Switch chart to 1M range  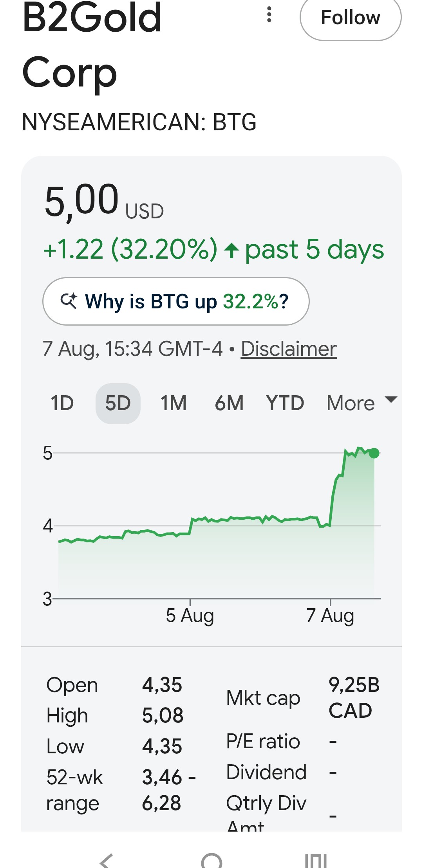[x=174, y=403]
